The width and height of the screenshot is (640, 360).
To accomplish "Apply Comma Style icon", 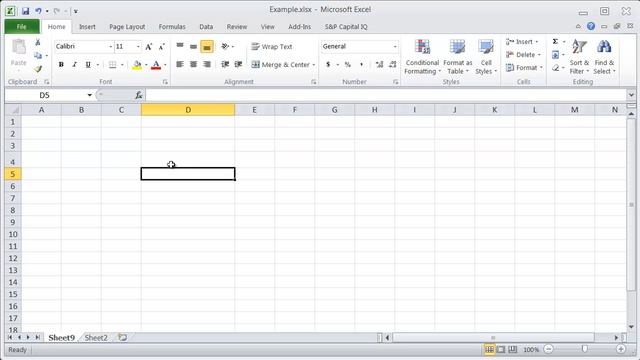I will (x=361, y=64).
